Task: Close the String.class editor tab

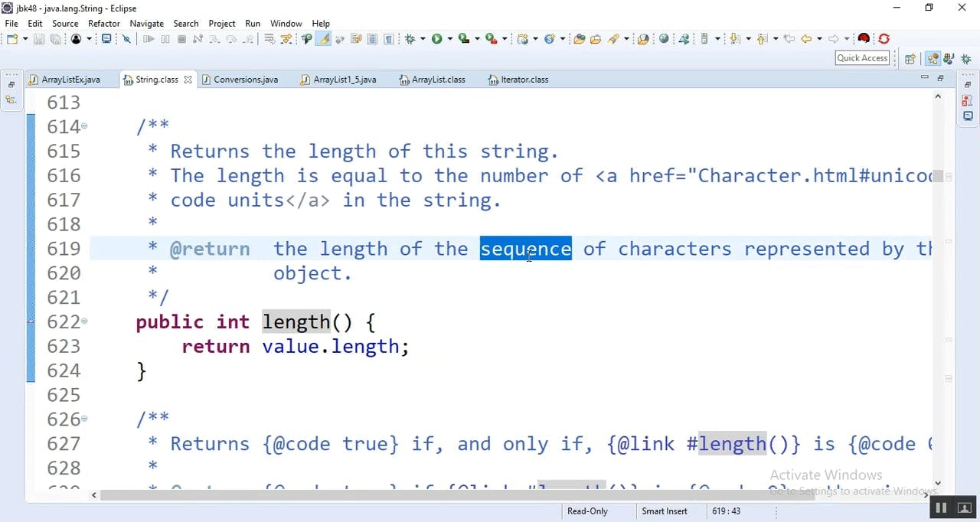Action: pos(188,80)
